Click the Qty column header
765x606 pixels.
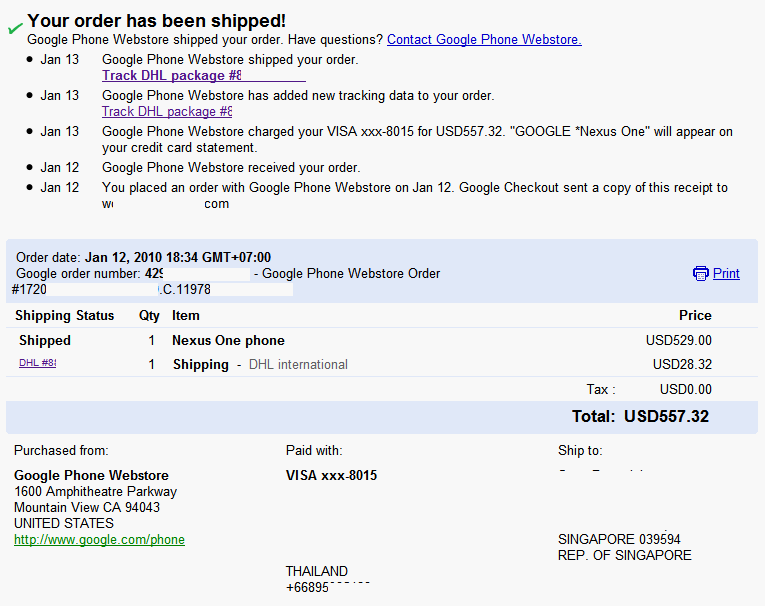pyautogui.click(x=149, y=316)
